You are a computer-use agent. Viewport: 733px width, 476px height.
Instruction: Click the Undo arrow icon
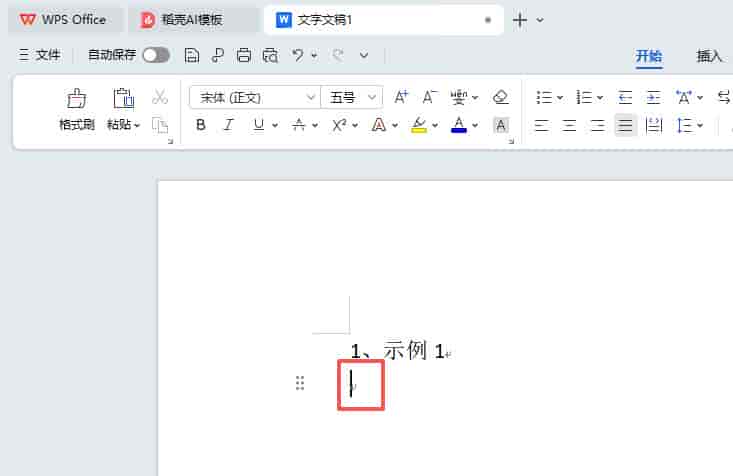click(297, 55)
